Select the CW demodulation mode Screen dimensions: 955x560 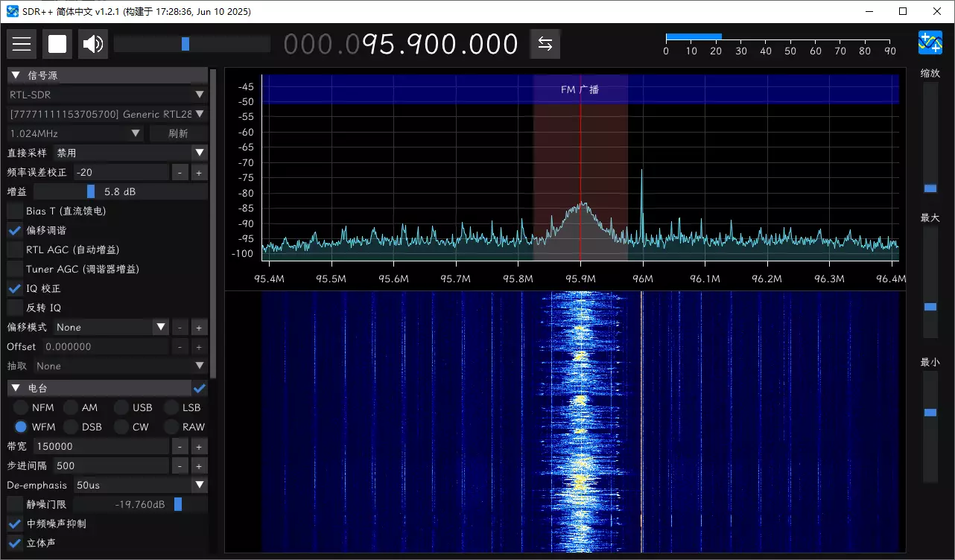tap(121, 427)
